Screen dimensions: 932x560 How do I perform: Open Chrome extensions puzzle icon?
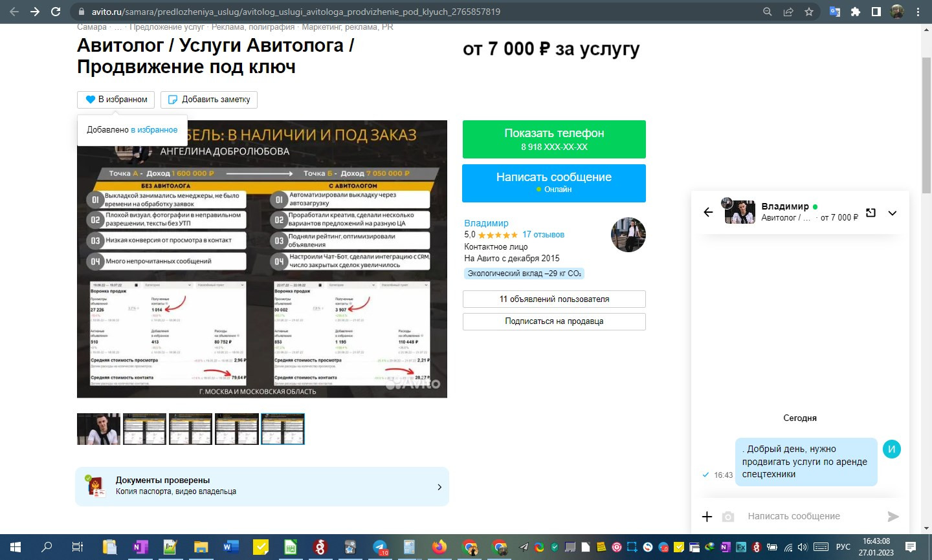pyautogui.click(x=856, y=12)
